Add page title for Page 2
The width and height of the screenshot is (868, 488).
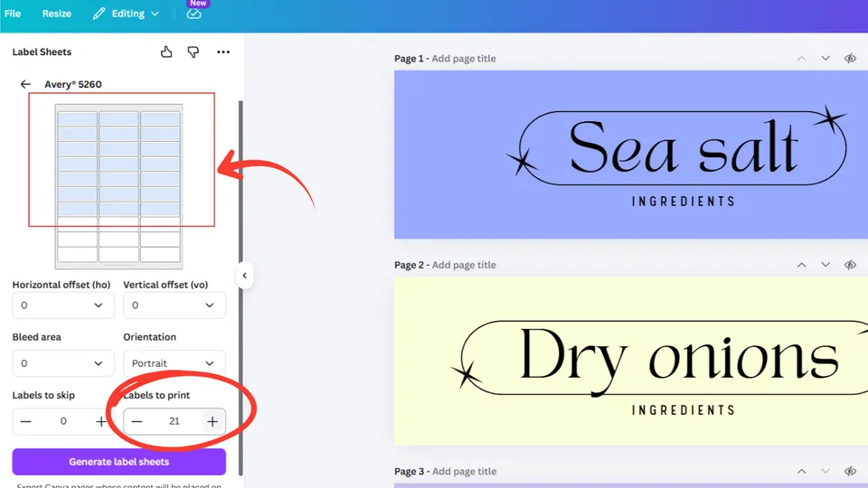[x=463, y=265]
